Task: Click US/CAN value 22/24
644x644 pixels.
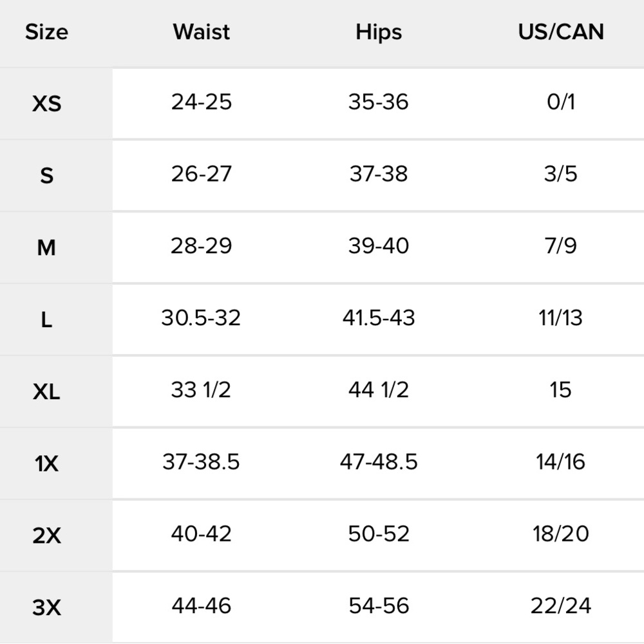Action: click(561, 606)
